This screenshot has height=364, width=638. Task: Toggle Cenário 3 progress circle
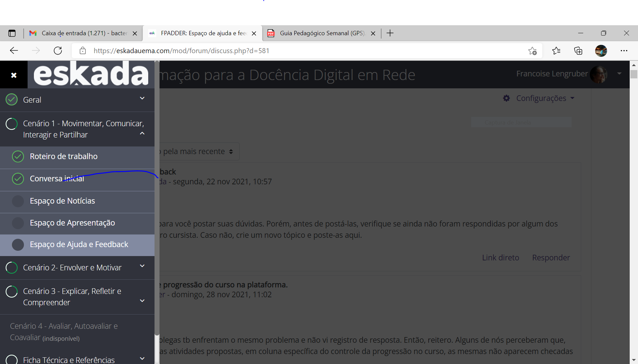[x=12, y=292]
